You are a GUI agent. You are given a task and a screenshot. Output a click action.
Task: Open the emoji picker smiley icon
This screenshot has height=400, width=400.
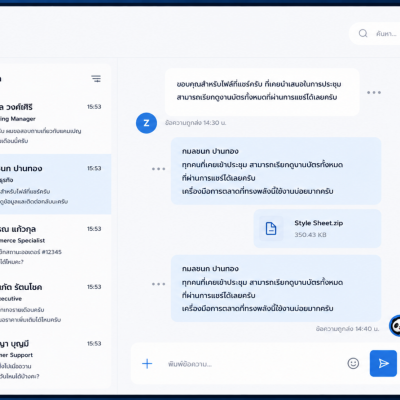pos(353,363)
